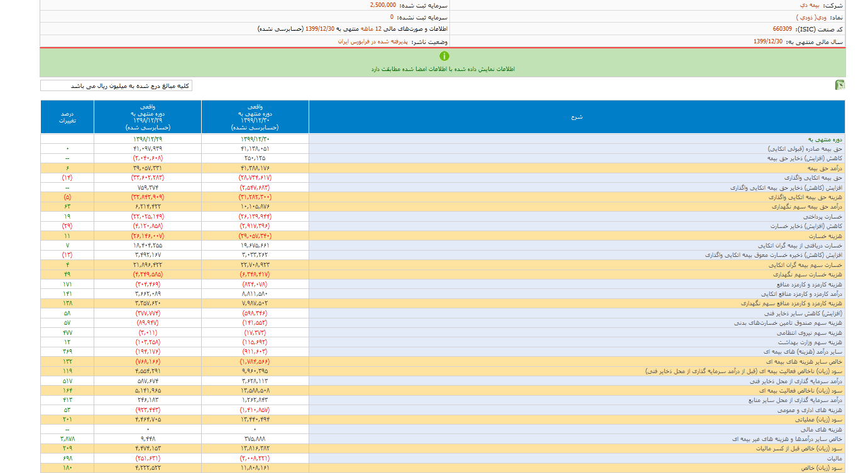The image size is (868, 473).
Task: Click the green info circle icon
Action: (444, 56)
